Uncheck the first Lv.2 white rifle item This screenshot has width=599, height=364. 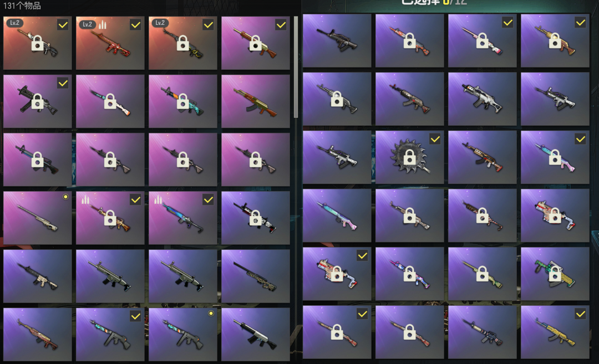click(x=63, y=25)
